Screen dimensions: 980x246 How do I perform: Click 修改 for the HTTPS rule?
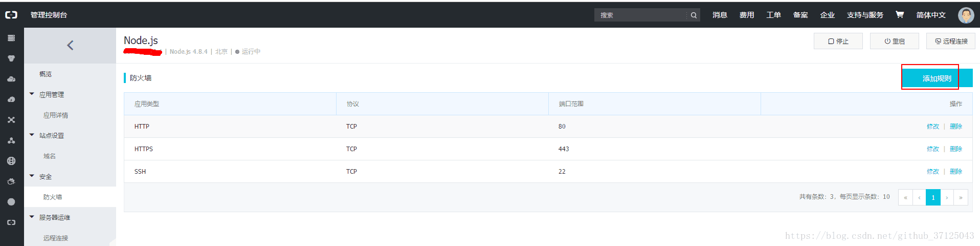coord(933,149)
